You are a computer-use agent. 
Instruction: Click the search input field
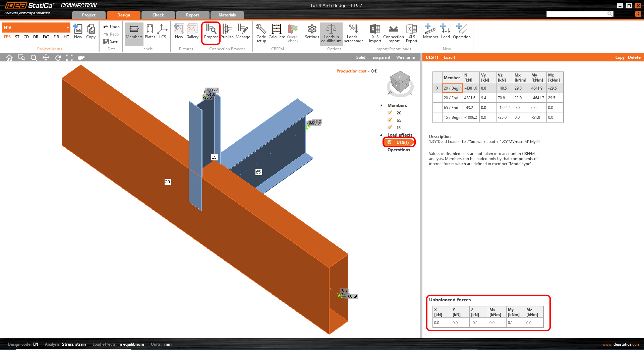click(x=577, y=14)
